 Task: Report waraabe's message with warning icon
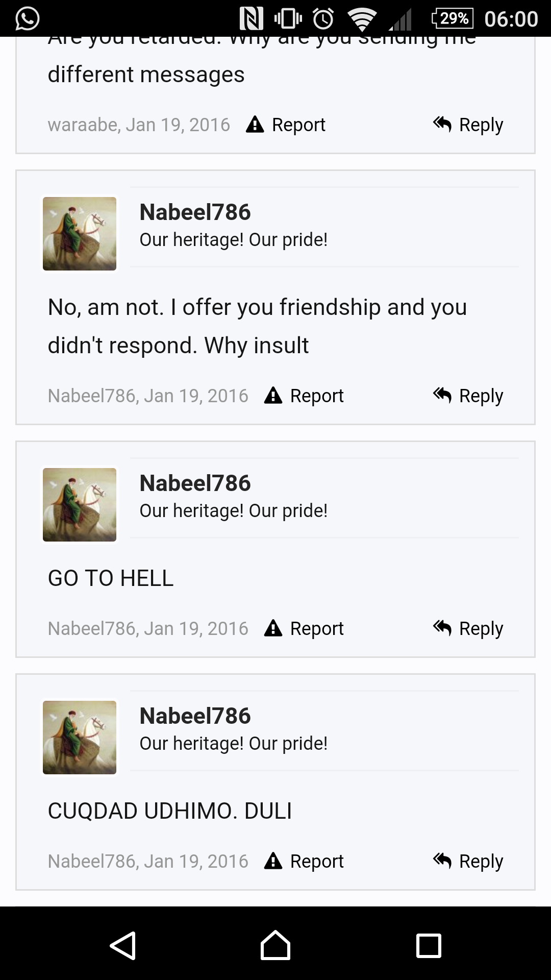(286, 125)
